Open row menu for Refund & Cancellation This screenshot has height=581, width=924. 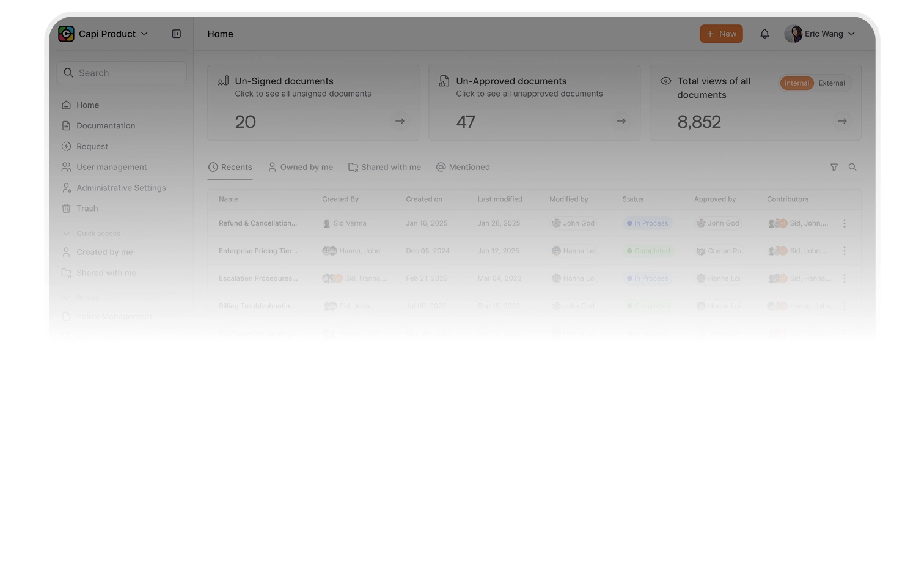(845, 223)
